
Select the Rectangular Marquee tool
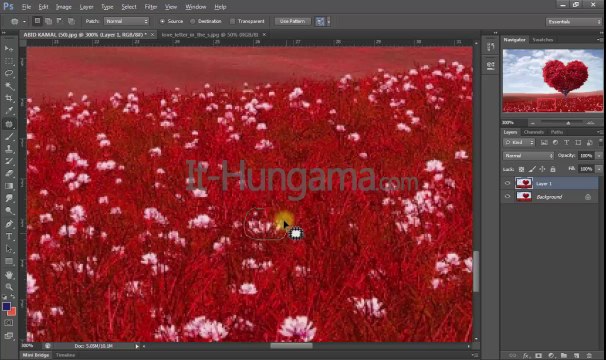[x=9, y=61]
